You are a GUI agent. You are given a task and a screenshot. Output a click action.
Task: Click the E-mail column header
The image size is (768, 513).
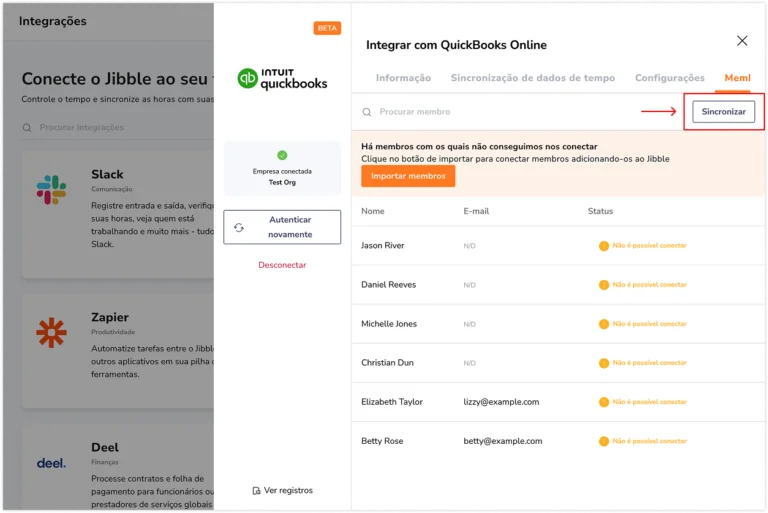pyautogui.click(x=476, y=211)
